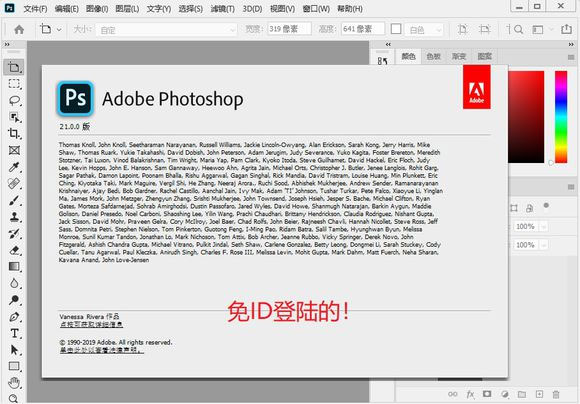Click the 单击此处以查看法律声明 link
Viewport: 580px width, 404px height.
point(102,350)
